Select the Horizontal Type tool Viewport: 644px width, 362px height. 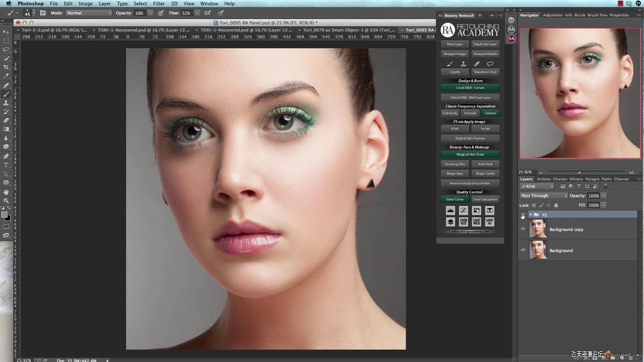[6, 165]
